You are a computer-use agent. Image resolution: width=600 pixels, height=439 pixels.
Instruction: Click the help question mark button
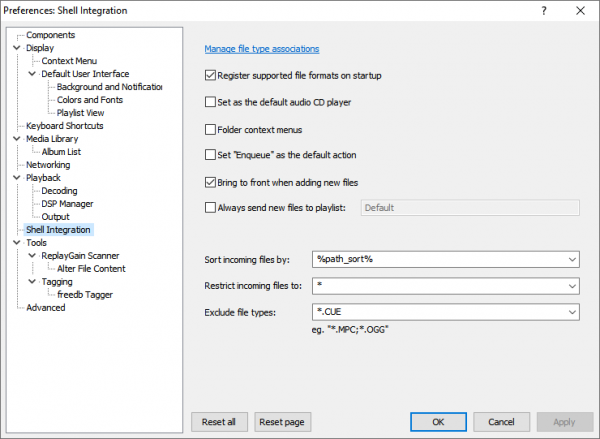click(543, 10)
